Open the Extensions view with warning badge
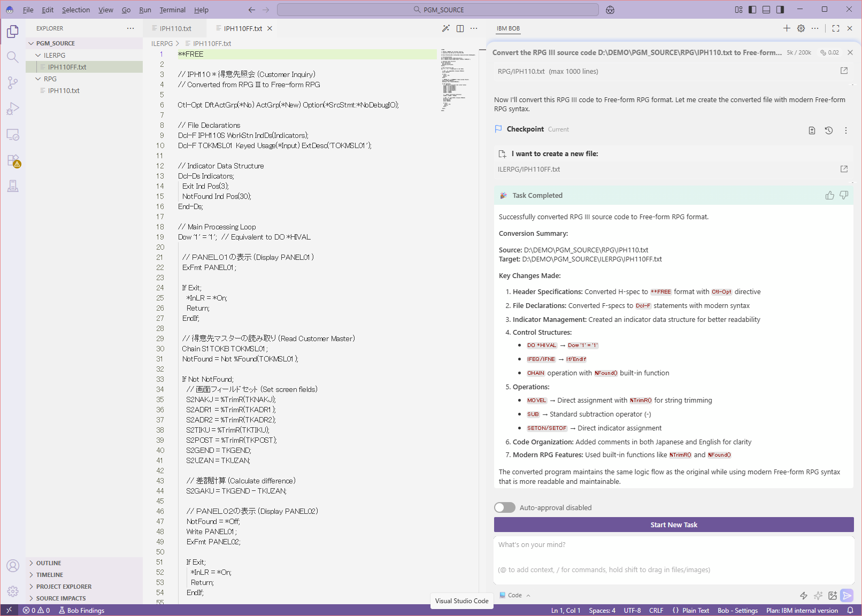 click(x=13, y=160)
